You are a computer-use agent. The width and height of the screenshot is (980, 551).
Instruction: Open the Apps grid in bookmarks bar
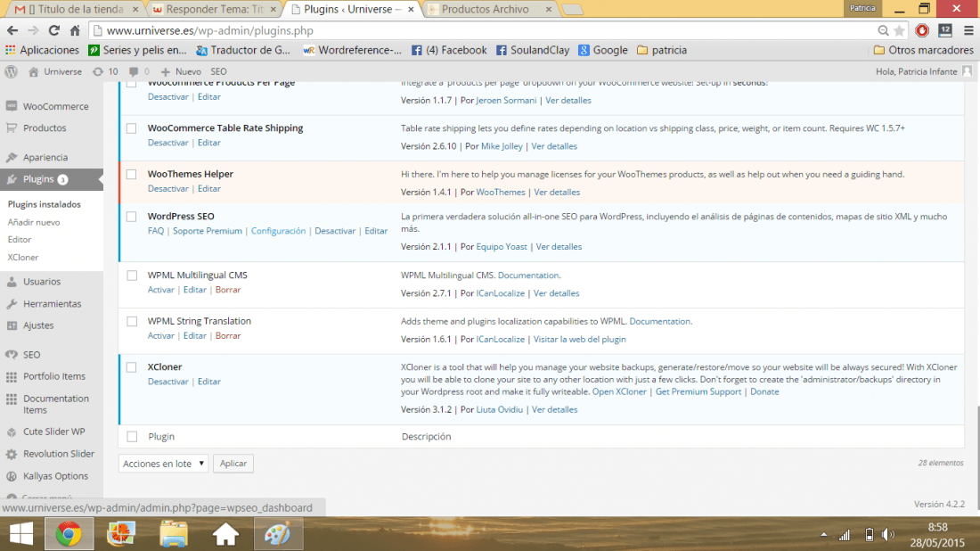11,50
